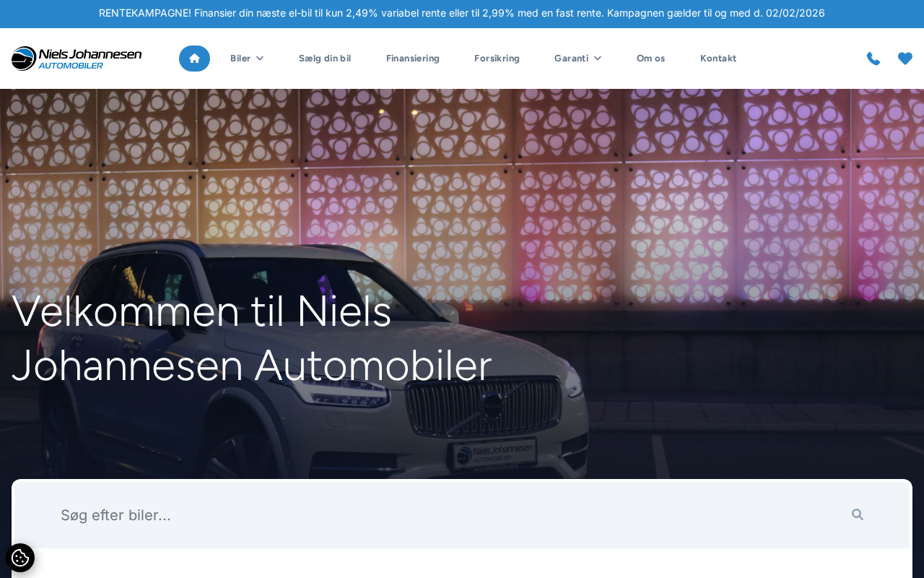Click the white Volvo hero image

[462, 284]
